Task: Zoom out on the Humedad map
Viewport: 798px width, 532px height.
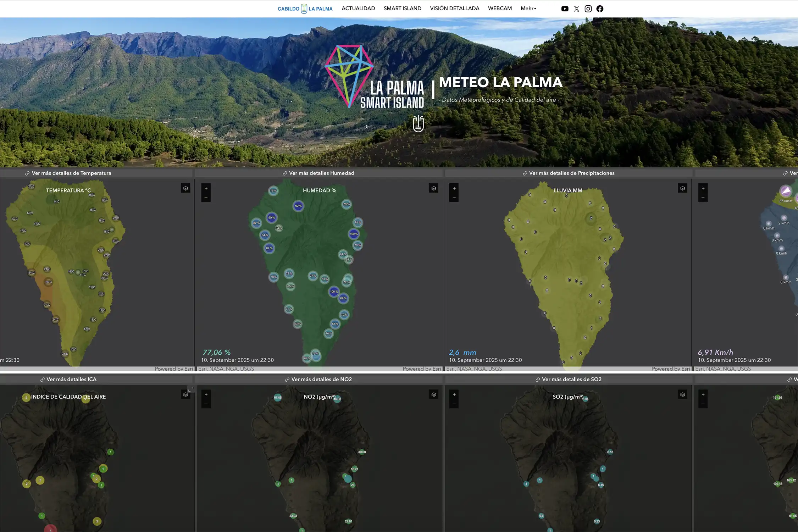Action: [x=206, y=198]
